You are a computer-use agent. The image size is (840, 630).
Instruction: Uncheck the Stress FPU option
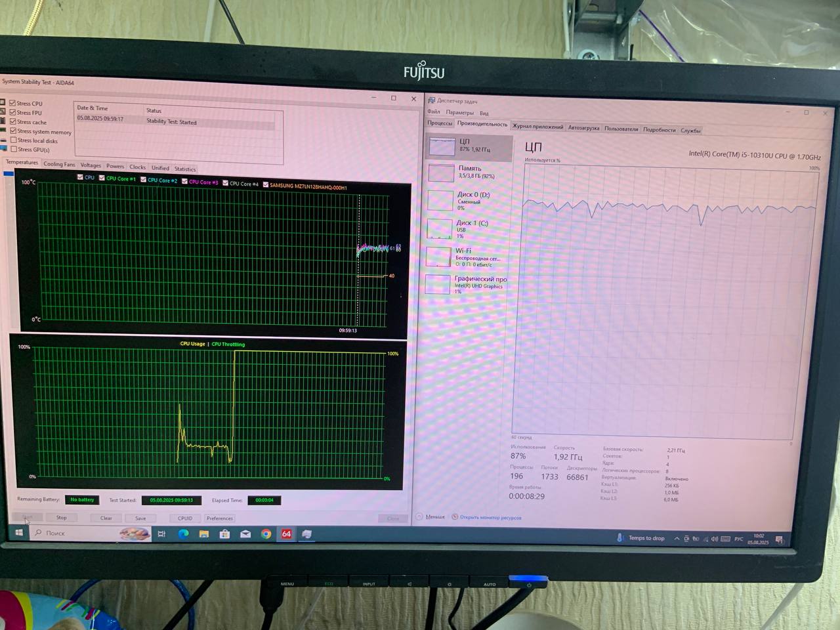pyautogui.click(x=12, y=112)
